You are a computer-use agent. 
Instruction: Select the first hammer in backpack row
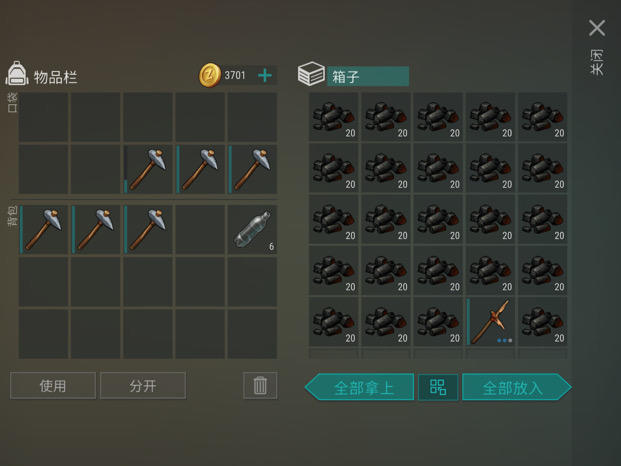pyautogui.click(x=43, y=230)
